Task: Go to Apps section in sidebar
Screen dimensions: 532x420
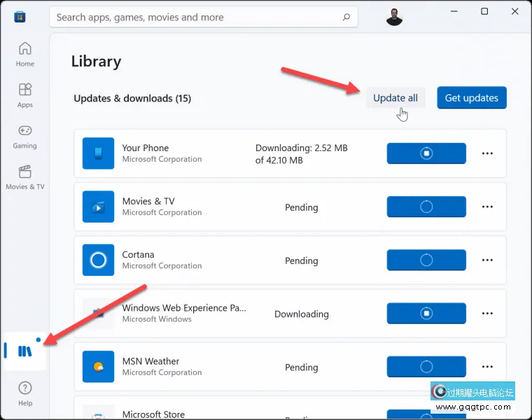Action: 25,95
